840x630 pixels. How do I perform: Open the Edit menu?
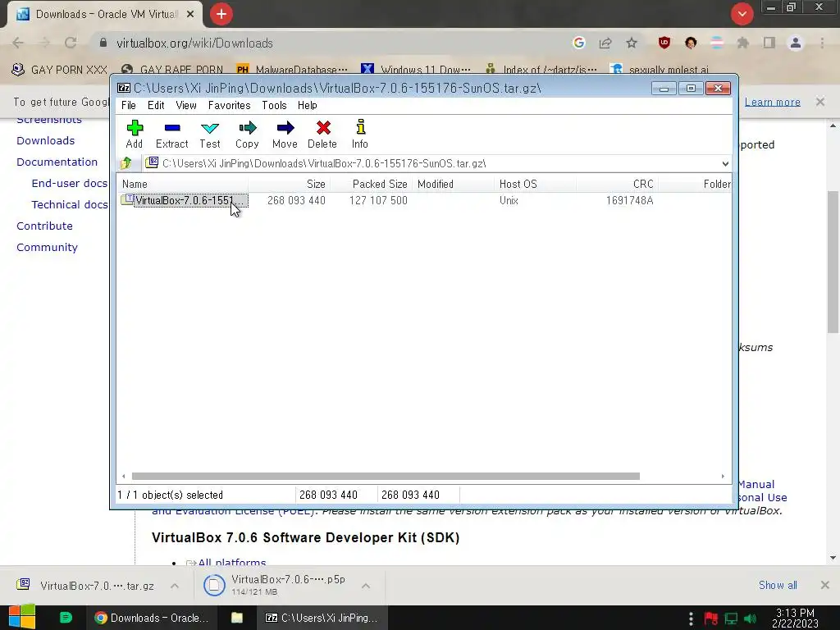(156, 106)
